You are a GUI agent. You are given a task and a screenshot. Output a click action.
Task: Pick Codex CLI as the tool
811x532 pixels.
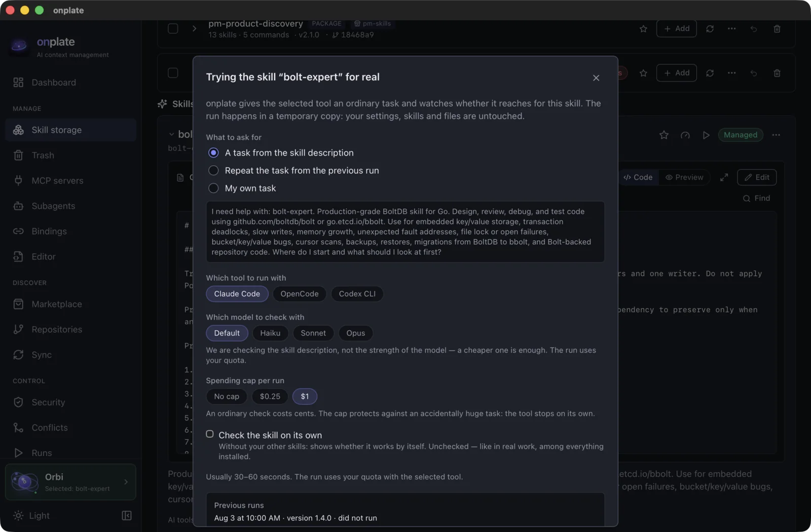click(357, 294)
